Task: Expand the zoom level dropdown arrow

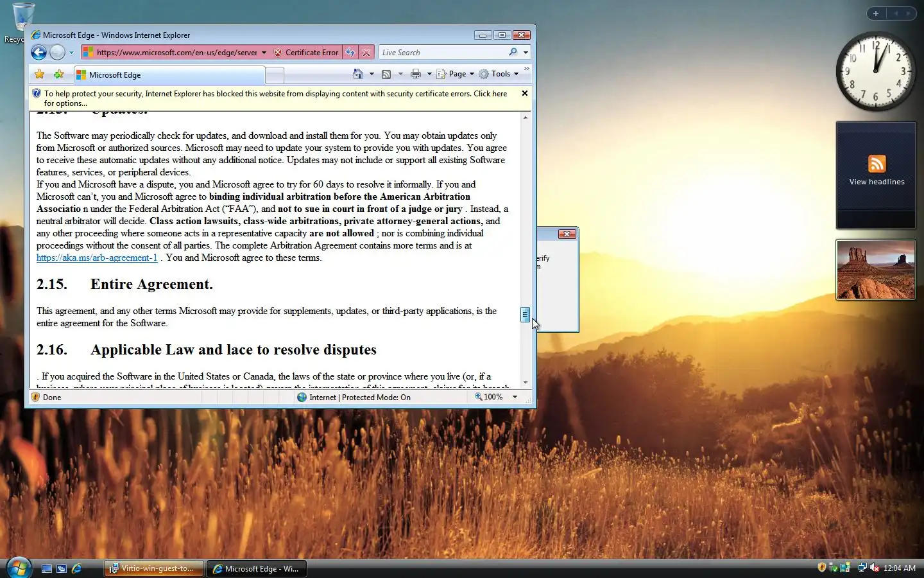Action: click(515, 397)
